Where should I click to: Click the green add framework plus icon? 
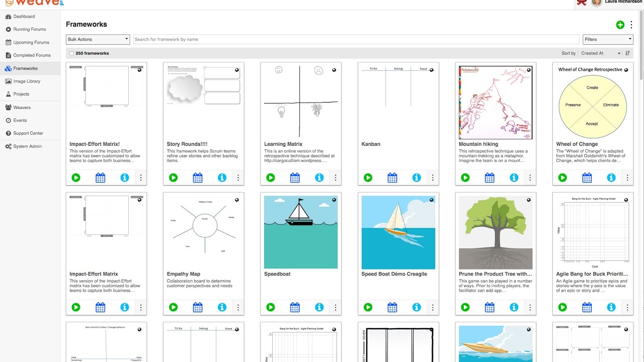click(620, 25)
